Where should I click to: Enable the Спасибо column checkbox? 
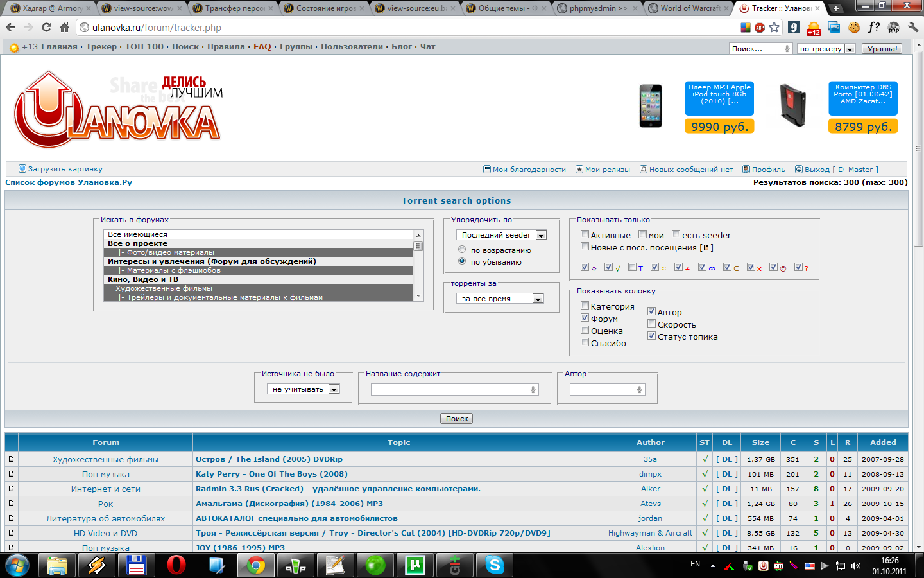(585, 342)
